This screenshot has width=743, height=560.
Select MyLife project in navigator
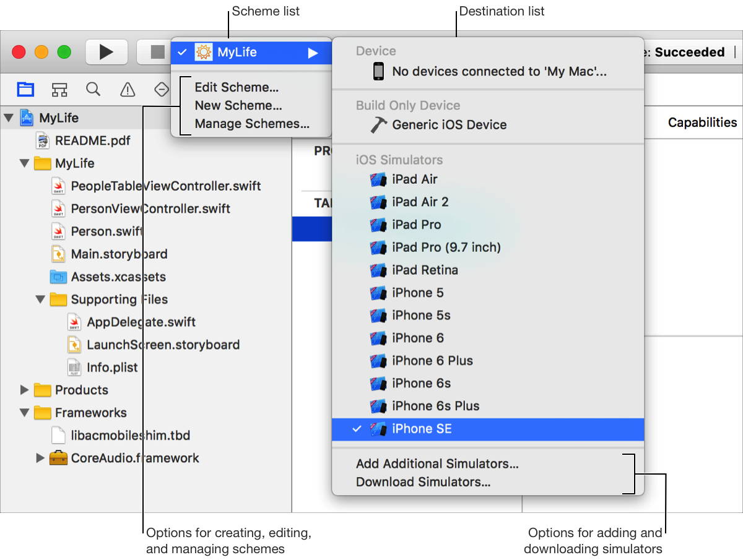click(59, 118)
